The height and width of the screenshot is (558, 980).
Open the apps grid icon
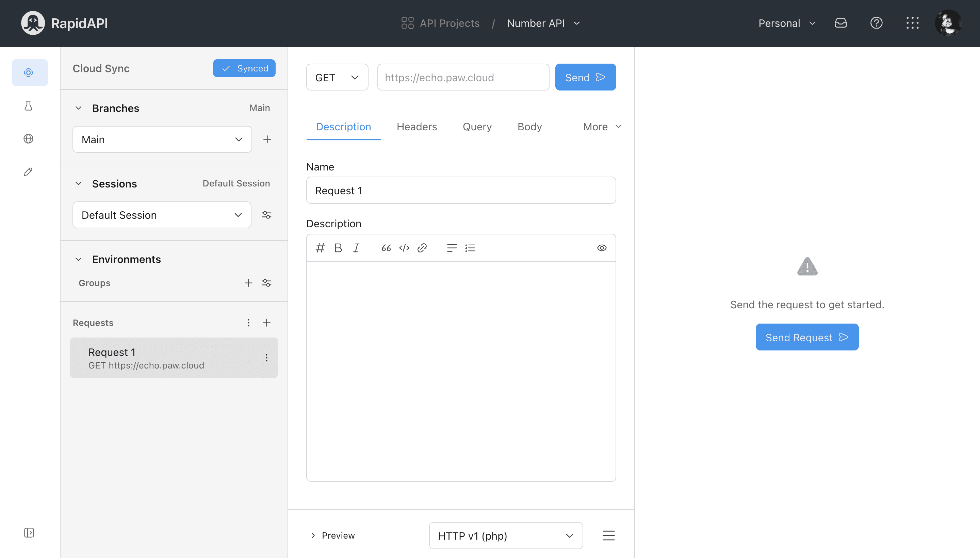coord(912,23)
